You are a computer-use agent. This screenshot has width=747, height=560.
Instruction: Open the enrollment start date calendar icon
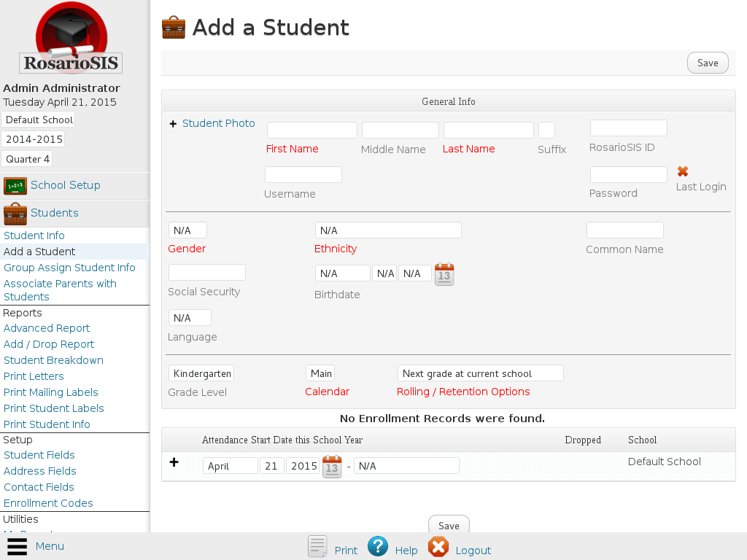tap(332, 467)
